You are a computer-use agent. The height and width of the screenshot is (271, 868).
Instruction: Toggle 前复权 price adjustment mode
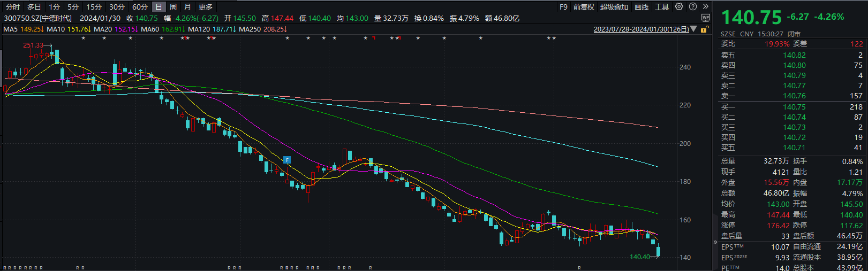tap(584, 7)
